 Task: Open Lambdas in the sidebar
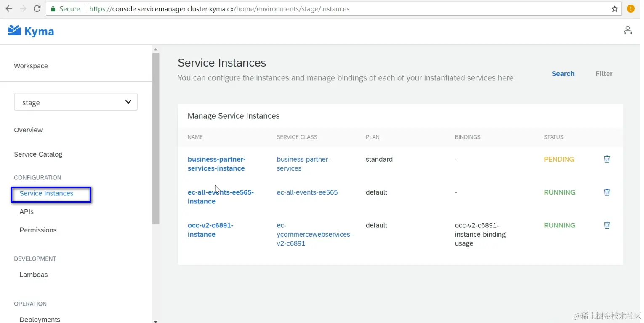pyautogui.click(x=34, y=275)
